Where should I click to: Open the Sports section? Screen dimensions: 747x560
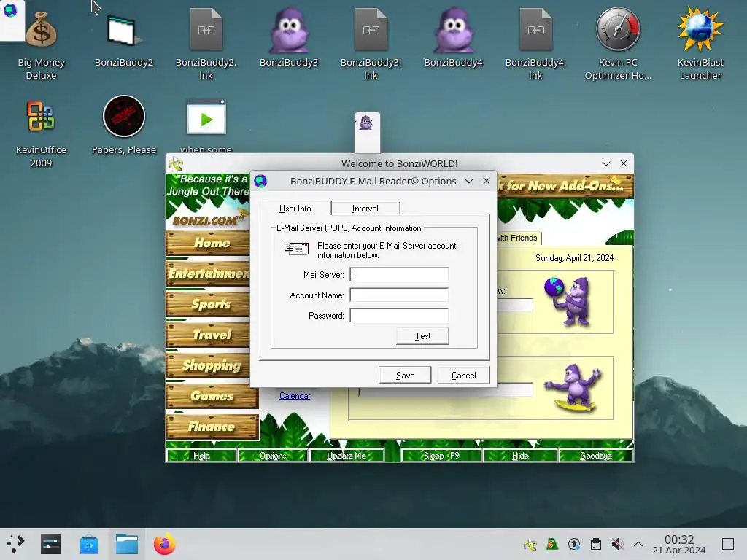pyautogui.click(x=208, y=304)
